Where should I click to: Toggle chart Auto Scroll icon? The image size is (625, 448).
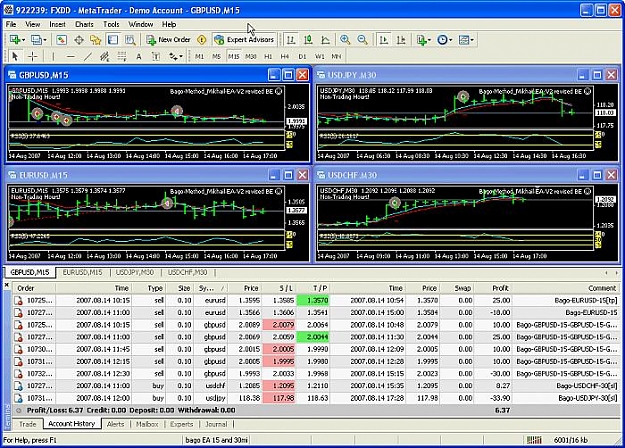[384, 39]
